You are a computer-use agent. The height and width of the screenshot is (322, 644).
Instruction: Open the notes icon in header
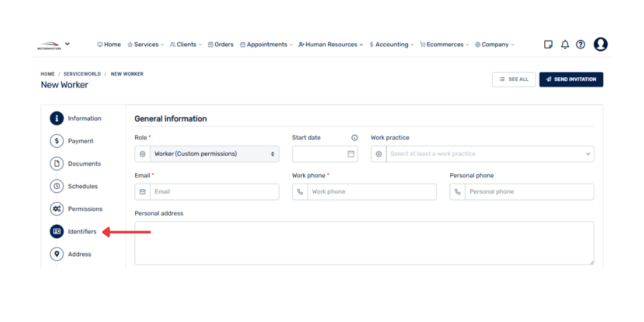pos(548,44)
